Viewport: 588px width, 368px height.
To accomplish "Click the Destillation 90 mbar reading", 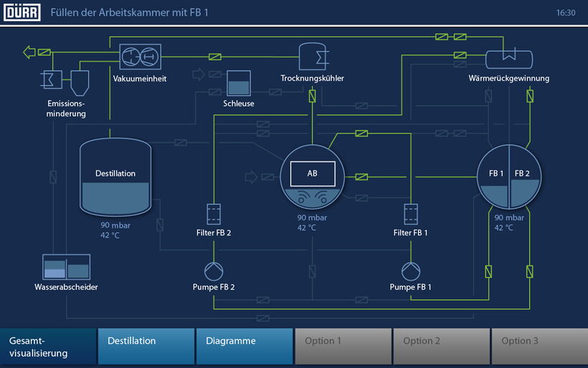I will click(115, 225).
